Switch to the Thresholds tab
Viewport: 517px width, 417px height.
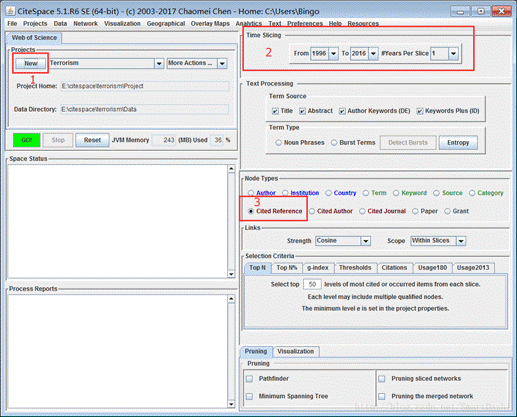point(355,268)
